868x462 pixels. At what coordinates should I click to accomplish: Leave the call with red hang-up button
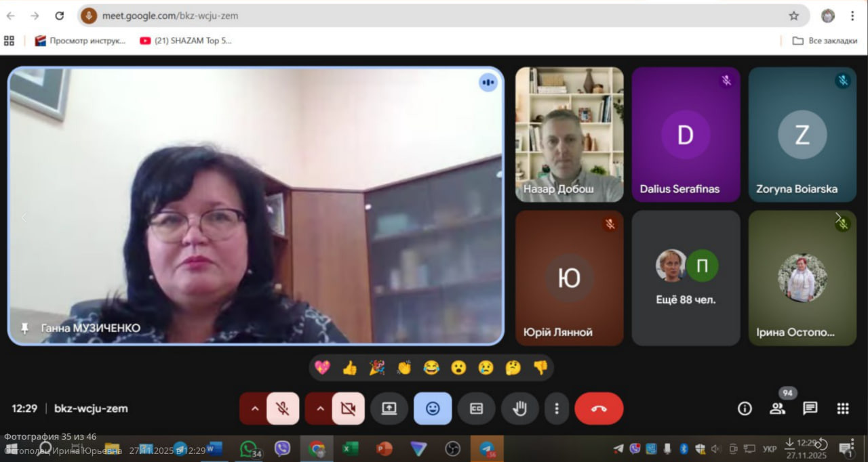point(599,408)
